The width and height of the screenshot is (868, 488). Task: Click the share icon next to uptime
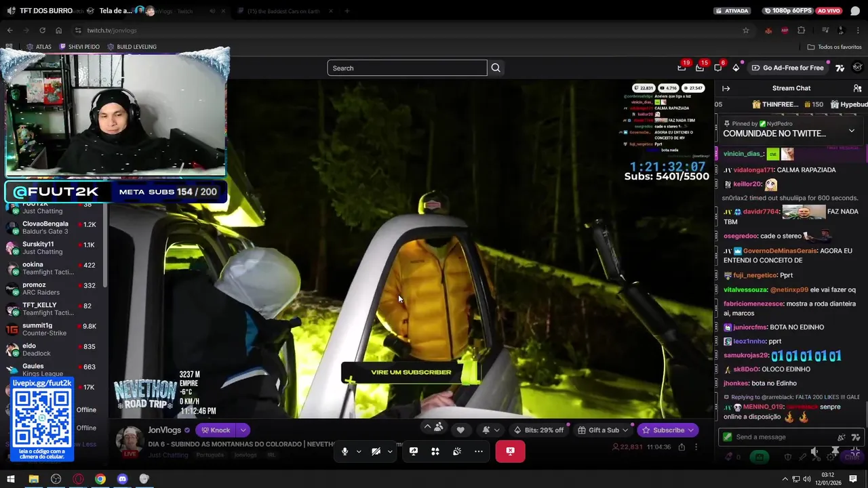(682, 447)
